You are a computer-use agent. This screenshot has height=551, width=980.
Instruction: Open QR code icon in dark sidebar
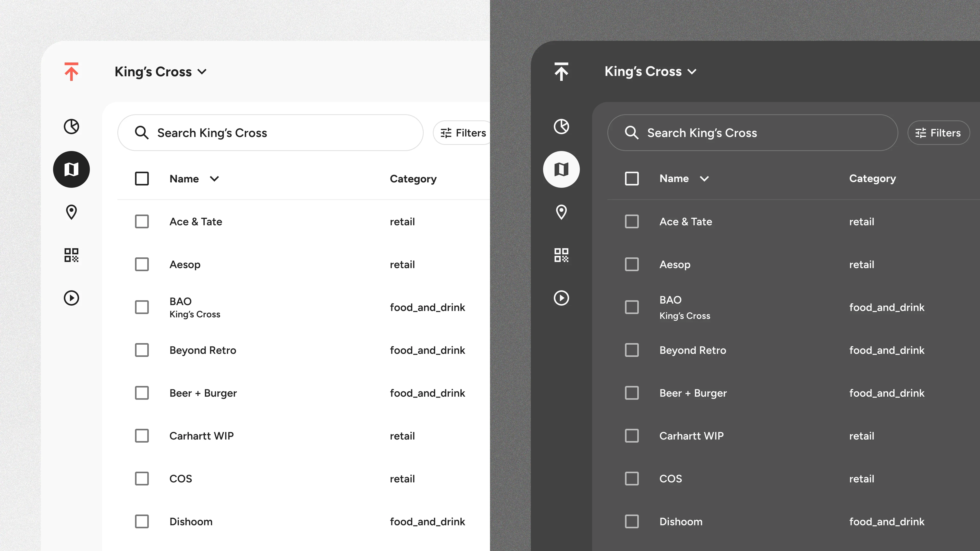[561, 255]
